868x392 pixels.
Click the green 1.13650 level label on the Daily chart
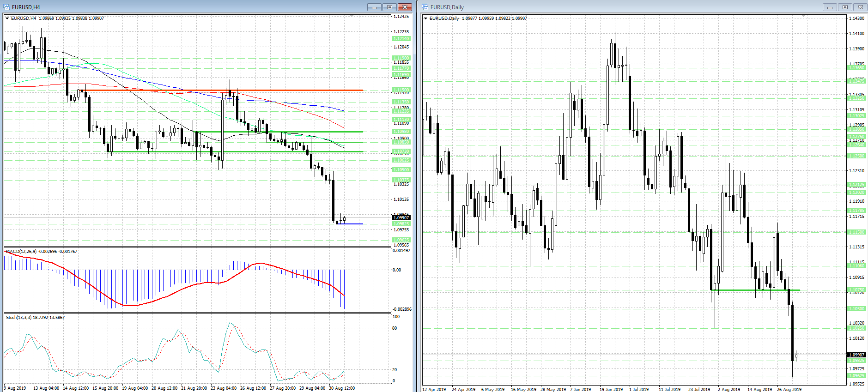click(856, 68)
